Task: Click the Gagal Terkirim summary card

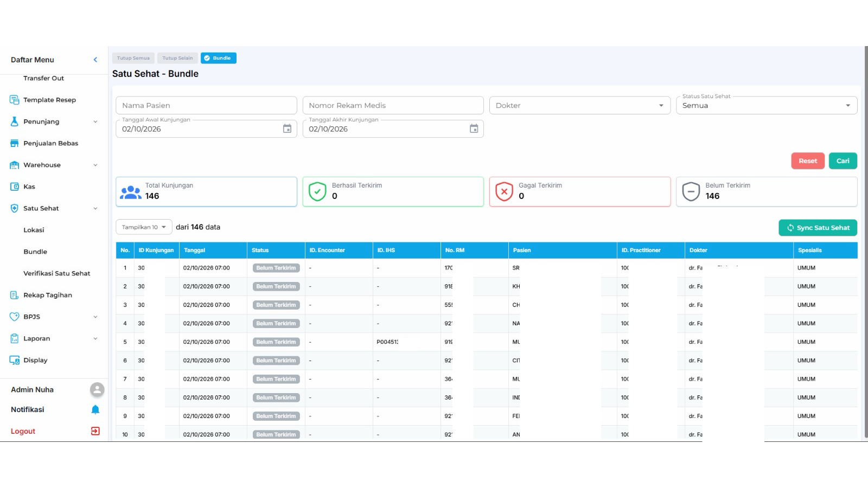Action: coord(580,191)
